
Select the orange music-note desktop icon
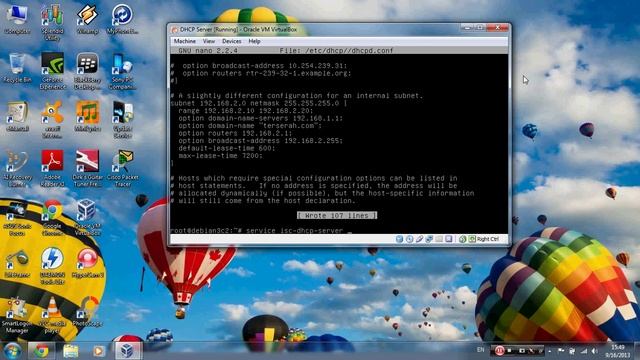pyautogui.click(x=87, y=117)
